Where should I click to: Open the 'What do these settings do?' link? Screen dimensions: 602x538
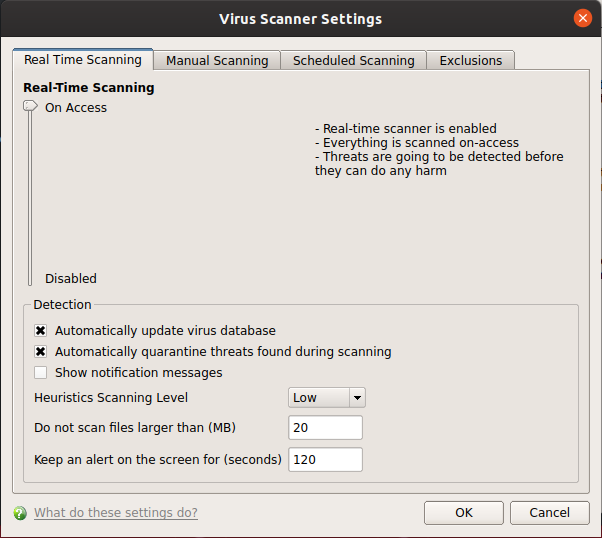tap(116, 513)
